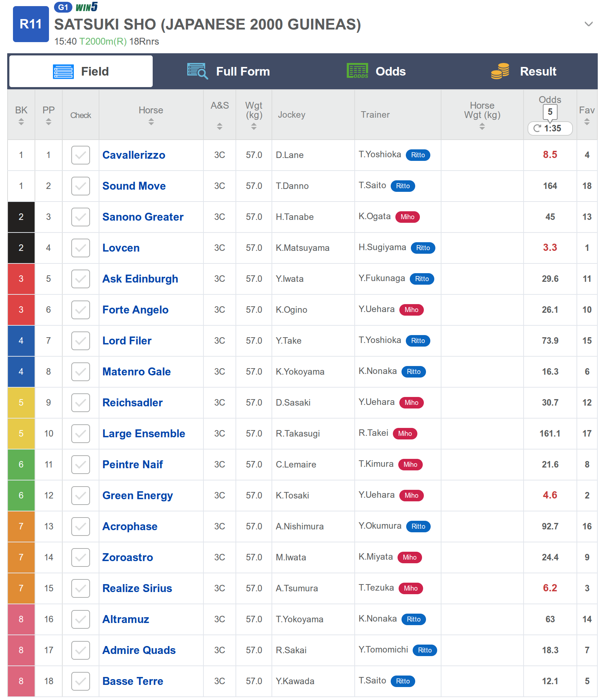Click Miho badge in Sanono Greater row
Screen dimensions: 601x700
[408, 217]
